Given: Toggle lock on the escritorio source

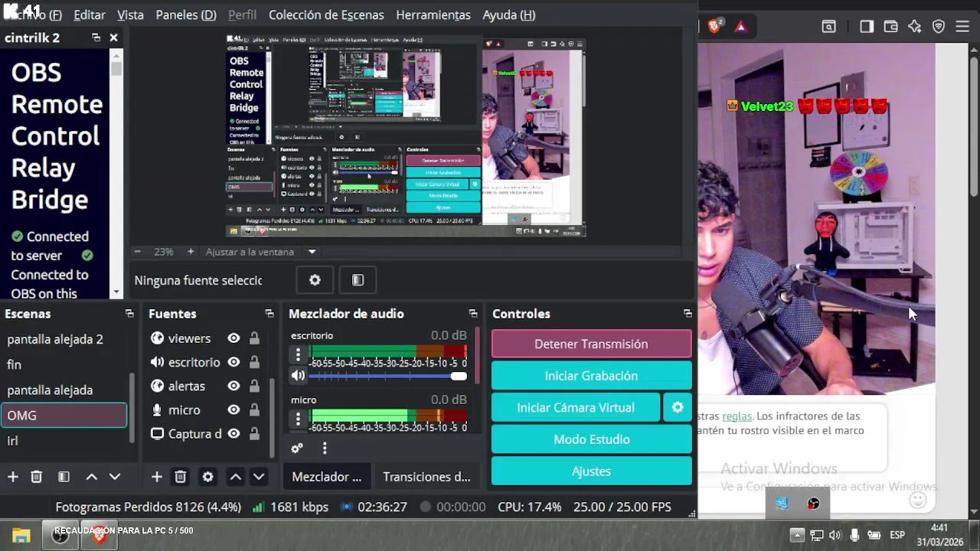Looking at the screenshot, I should (254, 362).
